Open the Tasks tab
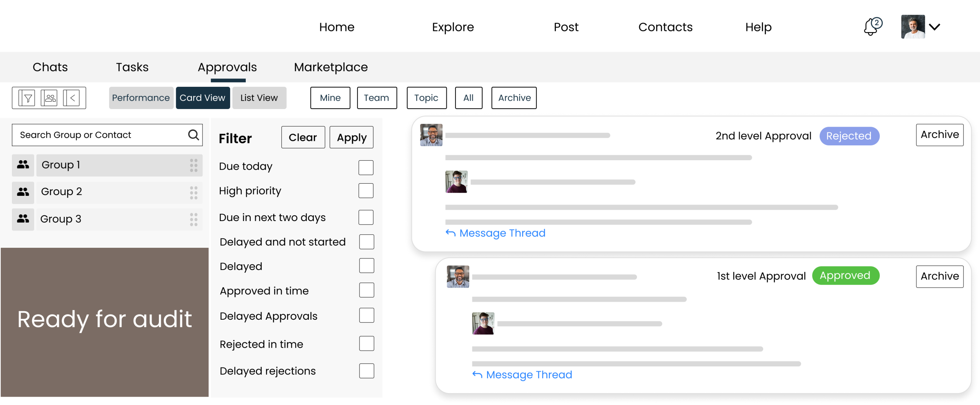This screenshot has height=405, width=980. [x=132, y=67]
